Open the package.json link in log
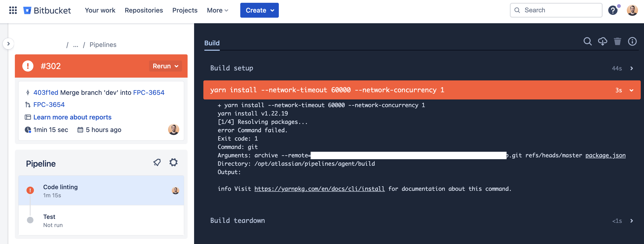Screen dimensions: 644x244 [x=605, y=155]
